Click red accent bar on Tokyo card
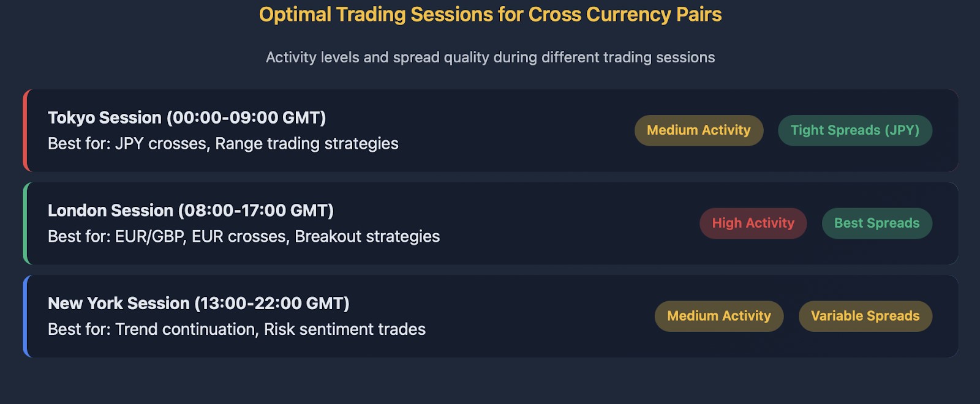The width and height of the screenshot is (980, 404). [26, 130]
